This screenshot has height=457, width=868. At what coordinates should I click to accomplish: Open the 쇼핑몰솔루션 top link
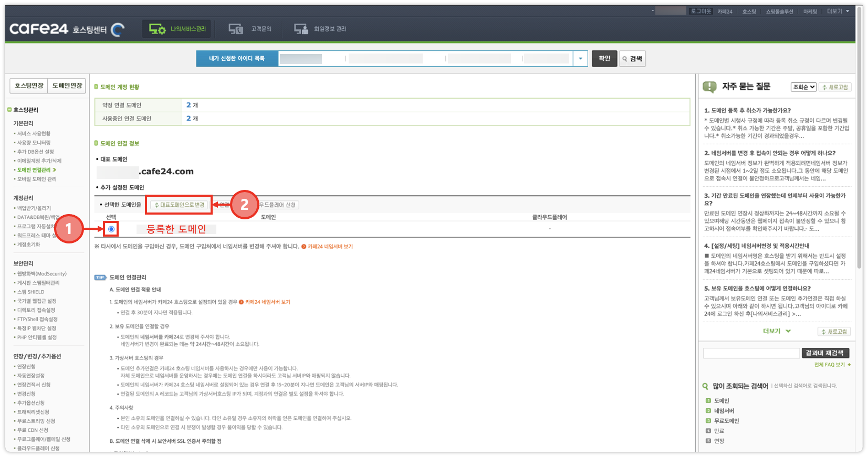[x=779, y=12]
